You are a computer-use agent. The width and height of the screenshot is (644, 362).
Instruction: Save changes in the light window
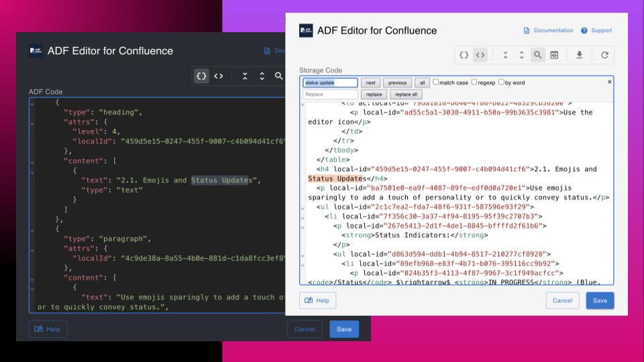(x=600, y=300)
